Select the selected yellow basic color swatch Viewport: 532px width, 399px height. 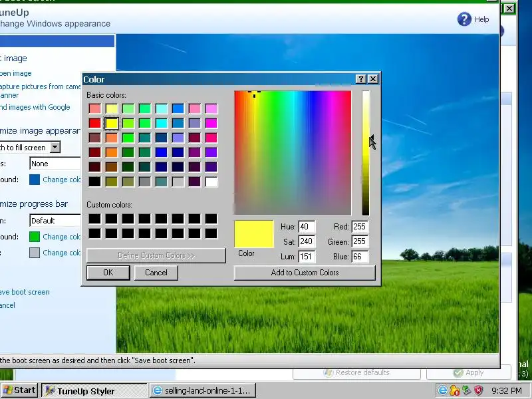111,123
